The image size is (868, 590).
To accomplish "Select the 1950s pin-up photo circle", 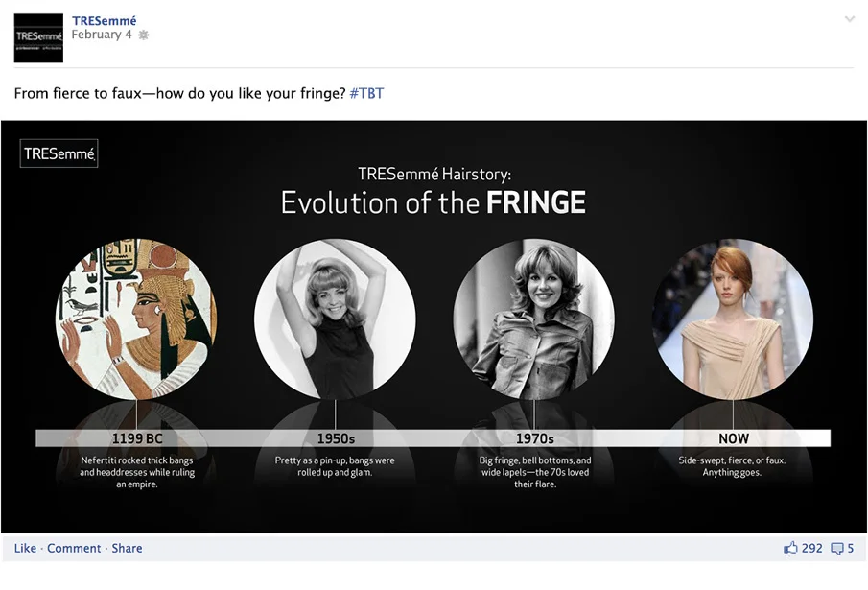I will (335, 319).
